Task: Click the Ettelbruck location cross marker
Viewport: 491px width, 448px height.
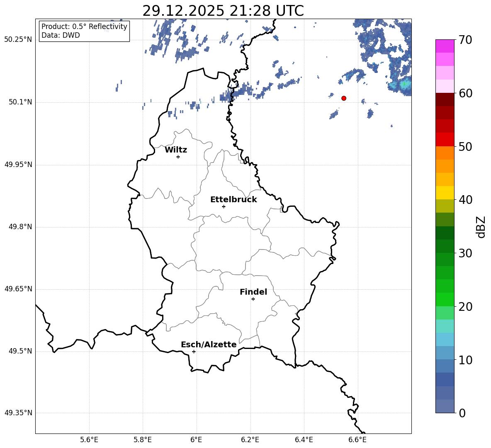Action: point(224,206)
